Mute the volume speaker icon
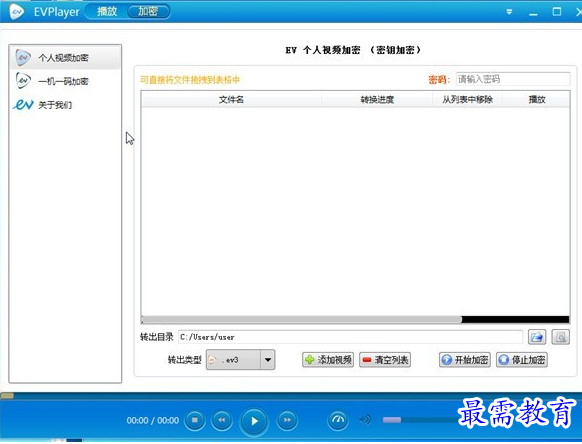 pyautogui.click(x=365, y=420)
